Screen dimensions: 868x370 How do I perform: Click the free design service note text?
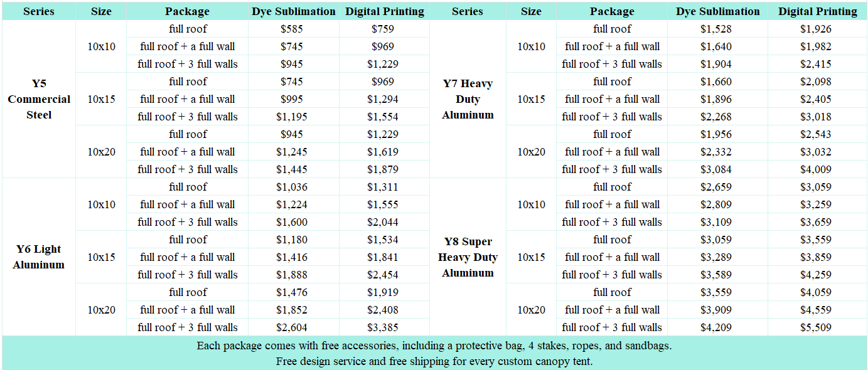click(434, 361)
